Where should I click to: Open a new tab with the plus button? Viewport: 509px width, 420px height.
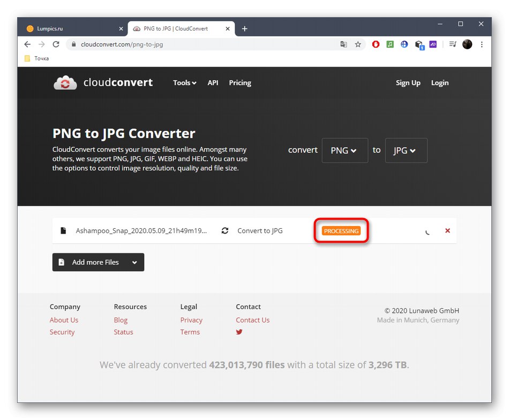click(x=244, y=28)
